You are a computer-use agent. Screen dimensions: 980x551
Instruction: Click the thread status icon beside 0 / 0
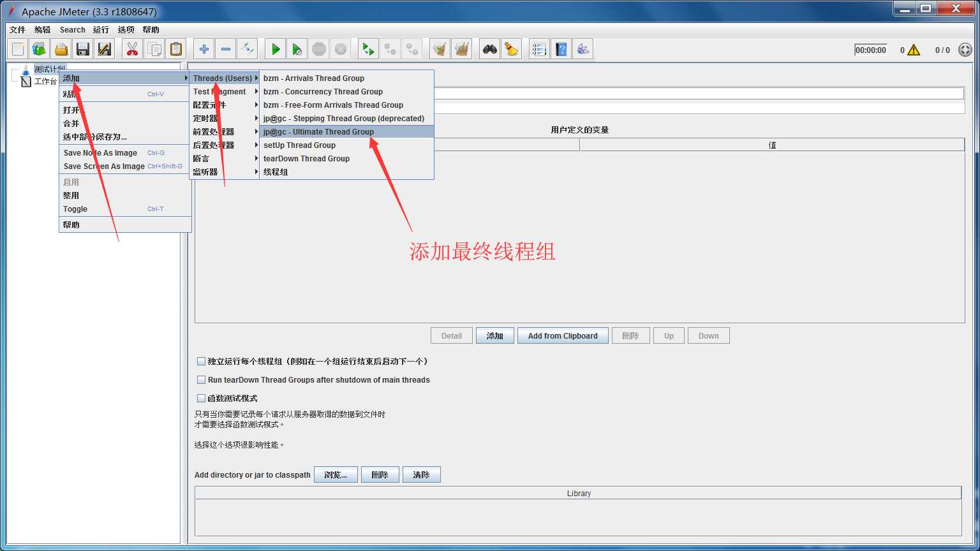click(x=965, y=50)
